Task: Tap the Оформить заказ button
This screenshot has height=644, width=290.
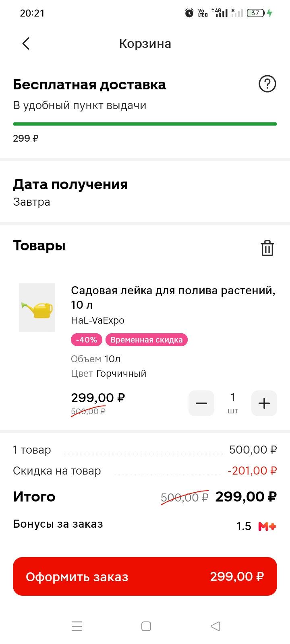Action: pos(145,576)
